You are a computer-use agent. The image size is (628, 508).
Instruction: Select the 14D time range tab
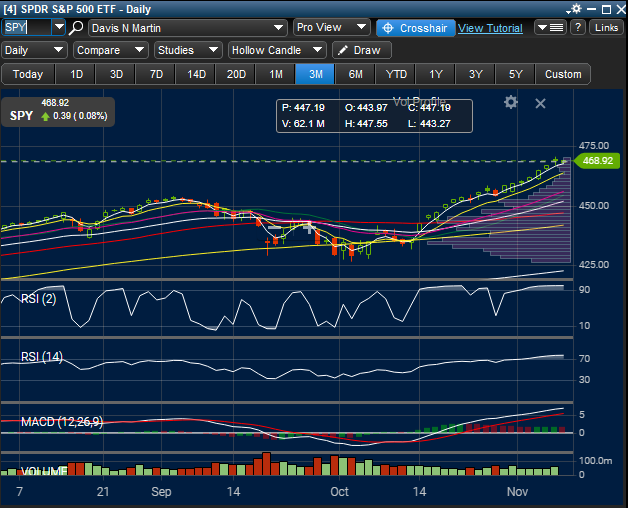(x=196, y=74)
